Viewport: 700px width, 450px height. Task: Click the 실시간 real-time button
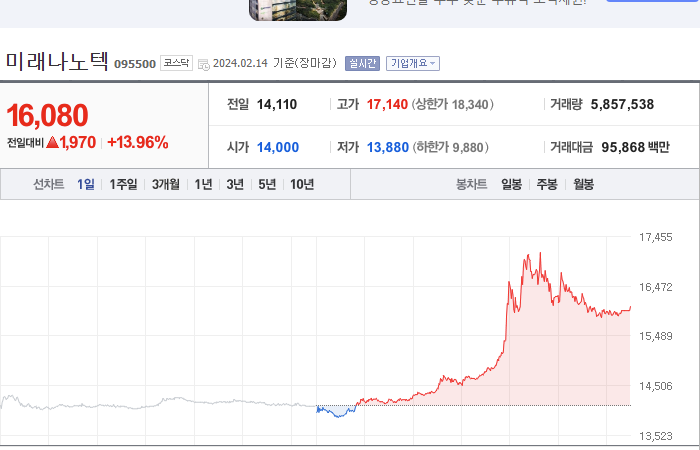(362, 63)
